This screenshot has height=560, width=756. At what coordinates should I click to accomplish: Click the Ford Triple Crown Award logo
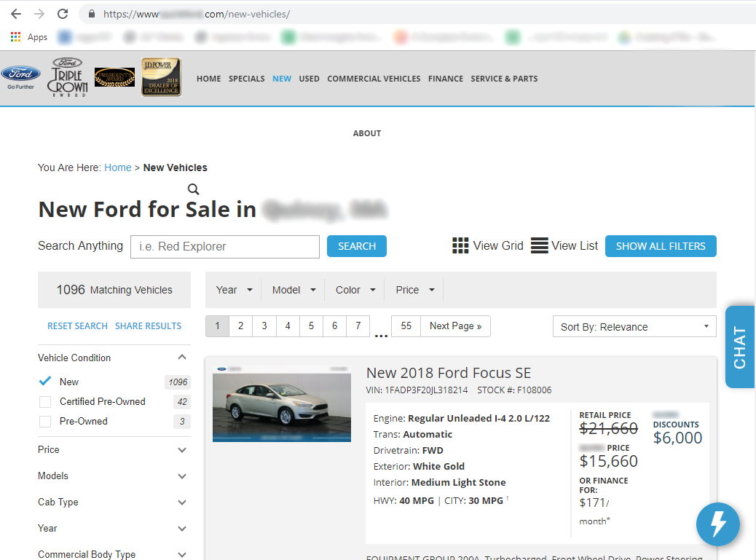pyautogui.click(x=68, y=77)
